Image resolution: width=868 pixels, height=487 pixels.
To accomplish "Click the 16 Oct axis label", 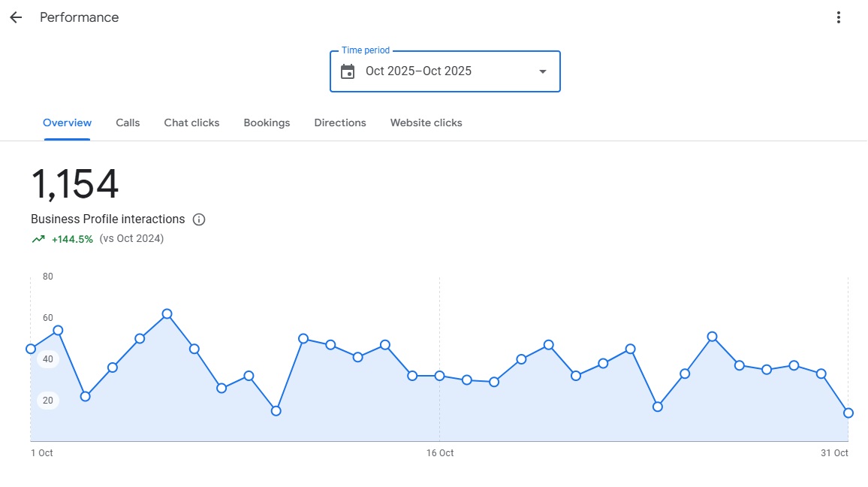I will click(440, 453).
